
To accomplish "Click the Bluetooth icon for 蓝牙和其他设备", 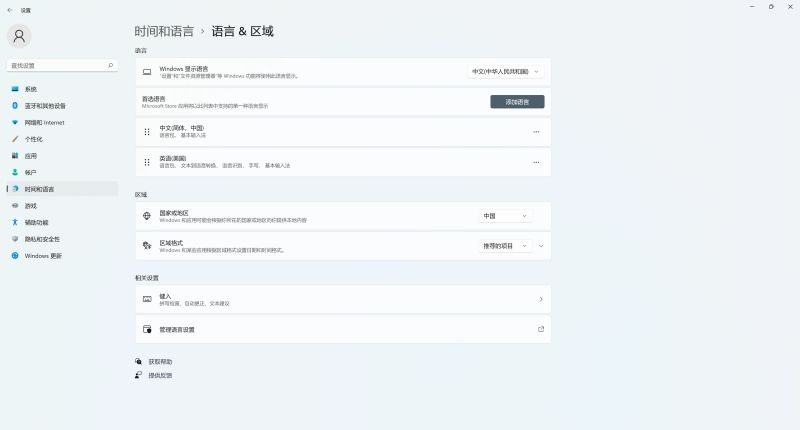I will tap(15, 106).
